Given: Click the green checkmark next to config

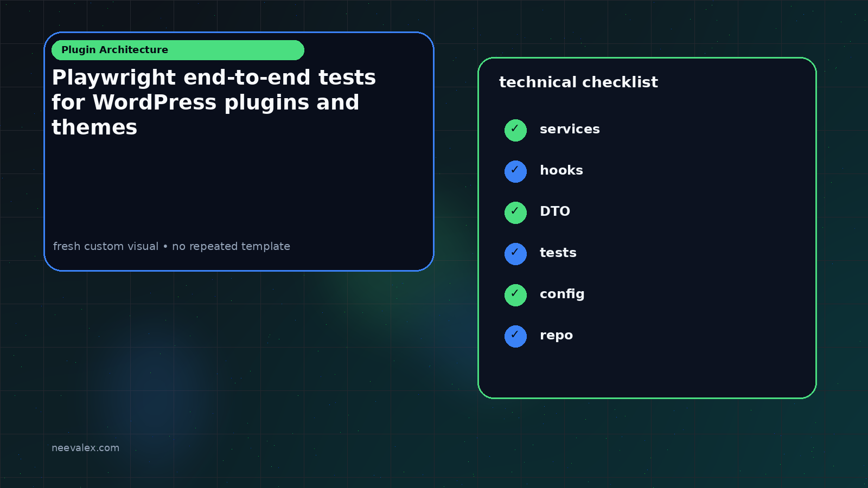Looking at the screenshot, I should [515, 295].
